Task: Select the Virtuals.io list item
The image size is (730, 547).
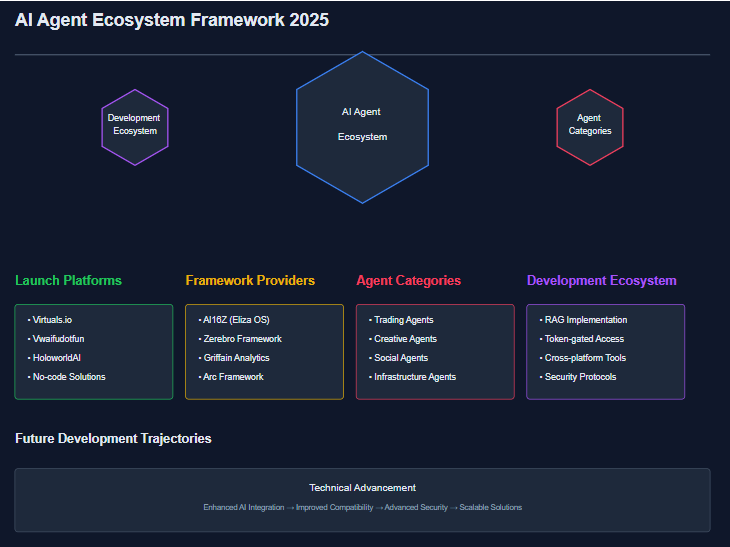Action: [x=50, y=320]
